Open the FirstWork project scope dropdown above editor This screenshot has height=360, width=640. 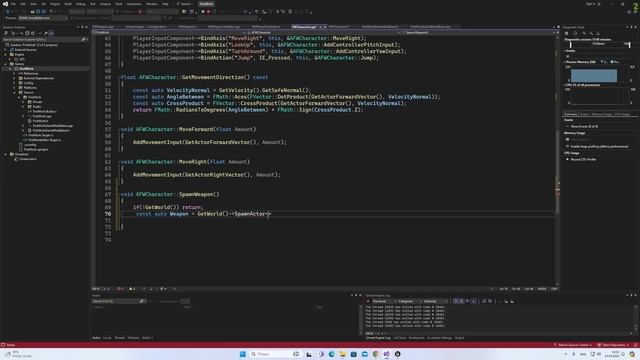click(169, 32)
